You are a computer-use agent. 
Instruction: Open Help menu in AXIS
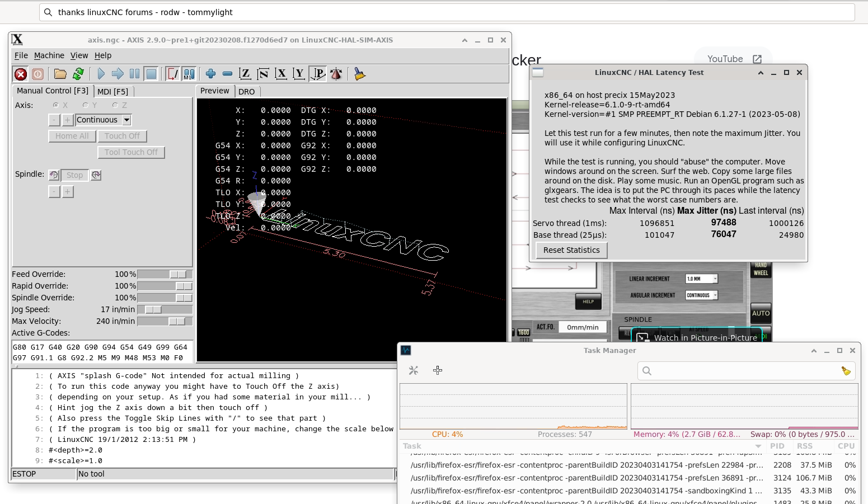103,55
